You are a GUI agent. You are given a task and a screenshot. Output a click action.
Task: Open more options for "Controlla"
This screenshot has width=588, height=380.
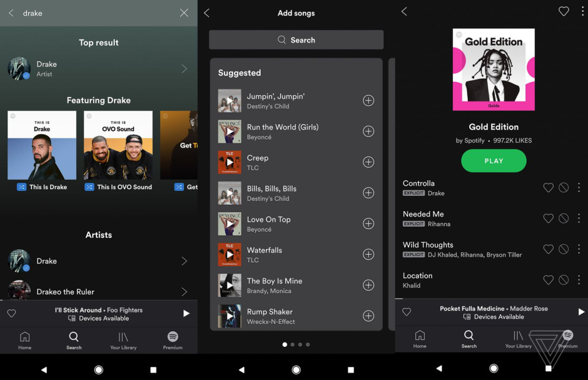tap(579, 188)
